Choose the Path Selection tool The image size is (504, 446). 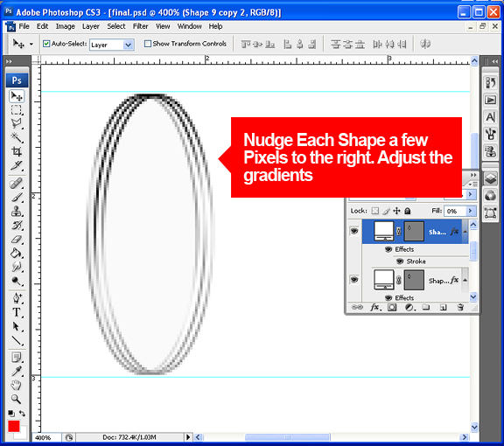[x=17, y=326]
